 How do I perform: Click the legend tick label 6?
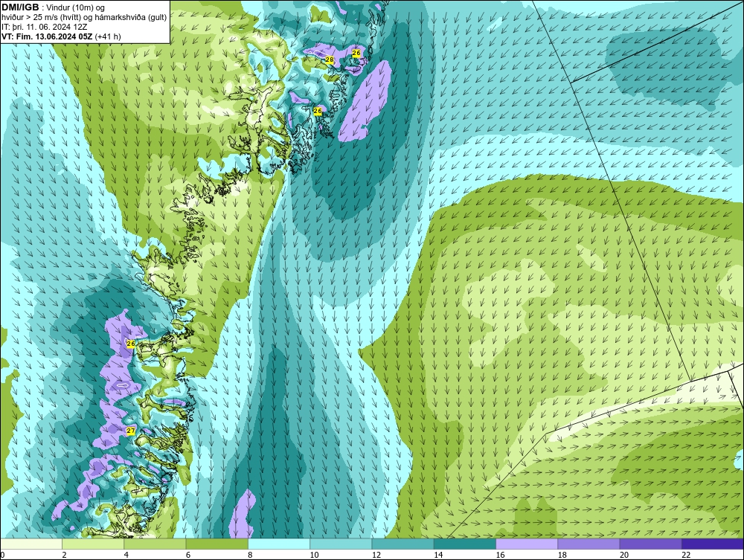188,555
